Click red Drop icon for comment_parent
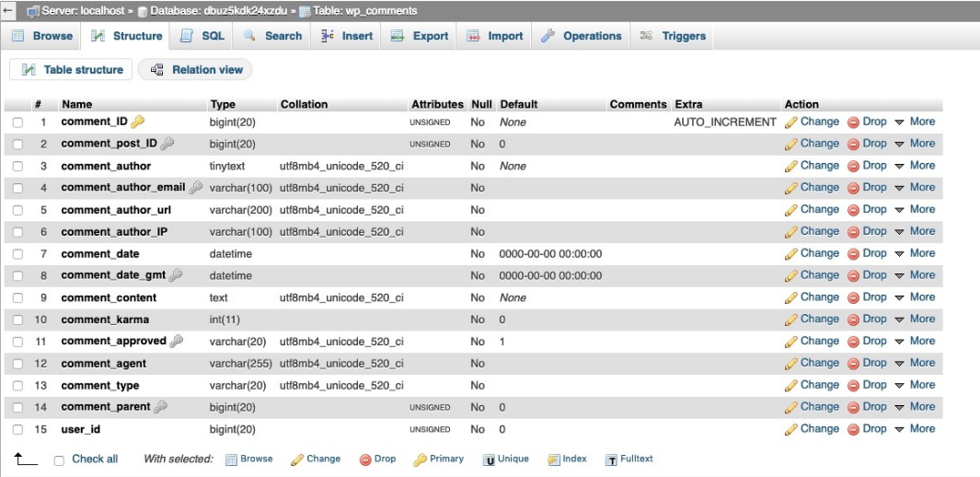The image size is (980, 477). coord(854,408)
